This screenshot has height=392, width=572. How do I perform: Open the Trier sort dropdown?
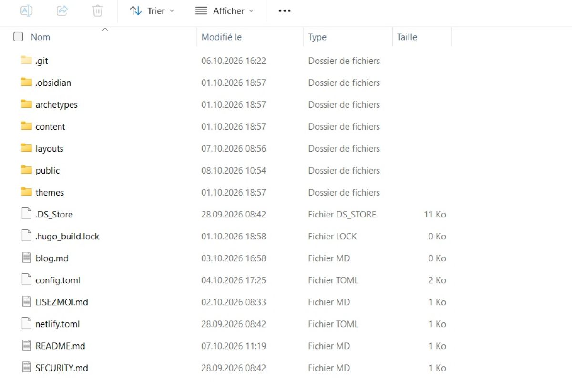pos(152,10)
